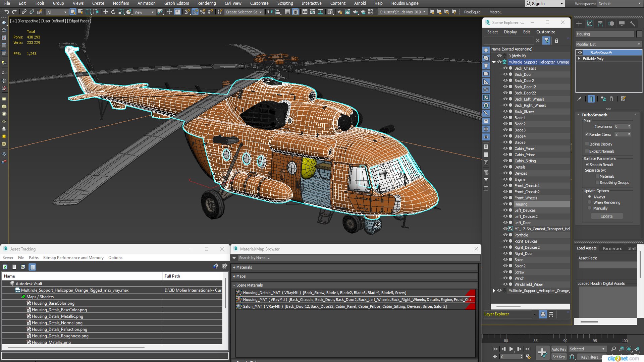Screen dimensions: 644x362
Task: Open the Utilities wrench panel tab
Action: pyautogui.click(x=633, y=23)
